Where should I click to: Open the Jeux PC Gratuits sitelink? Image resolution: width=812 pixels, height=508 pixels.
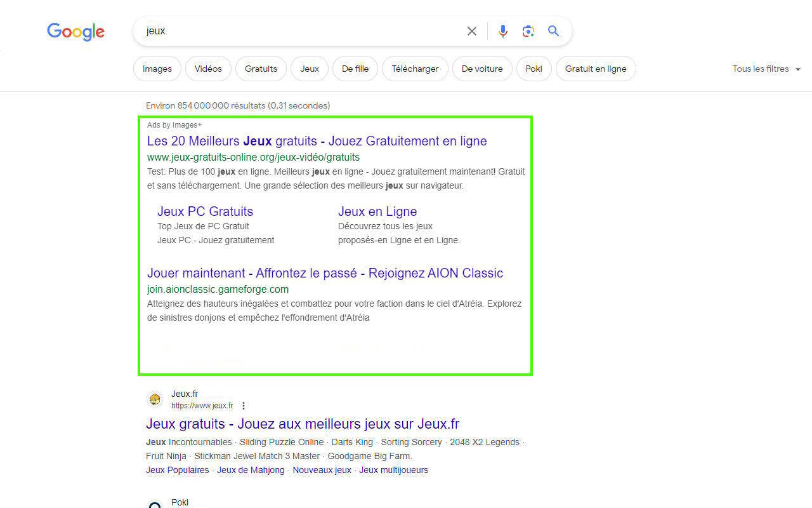[205, 211]
